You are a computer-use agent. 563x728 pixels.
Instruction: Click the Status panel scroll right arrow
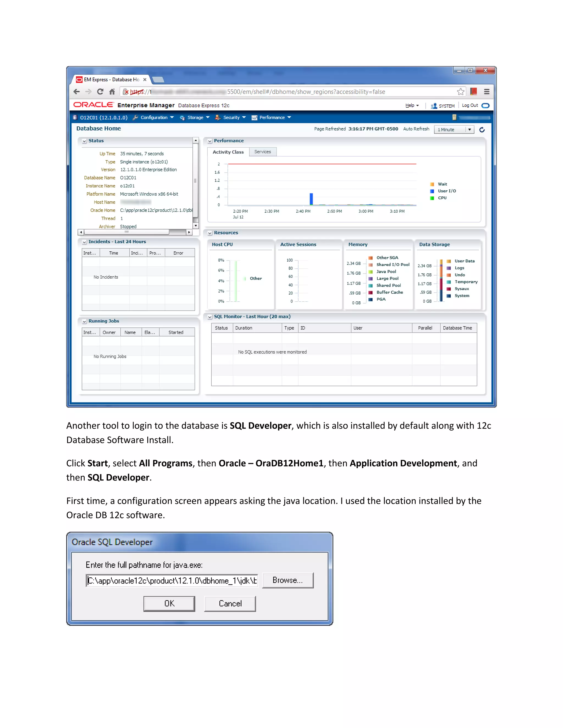coord(189,232)
